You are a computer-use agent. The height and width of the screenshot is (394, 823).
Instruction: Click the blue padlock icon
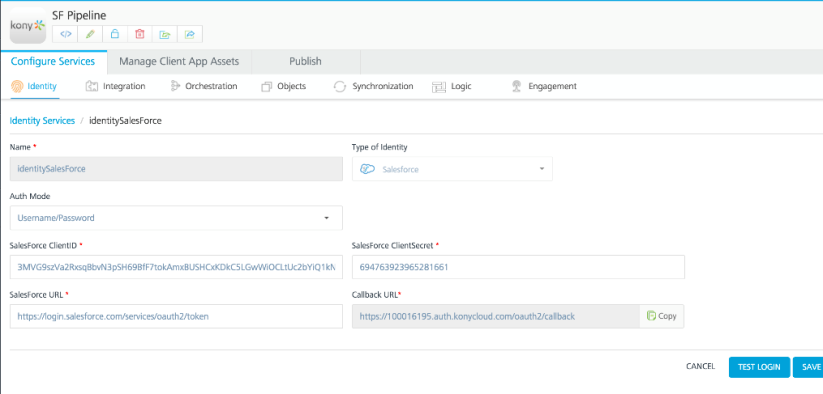(x=115, y=34)
